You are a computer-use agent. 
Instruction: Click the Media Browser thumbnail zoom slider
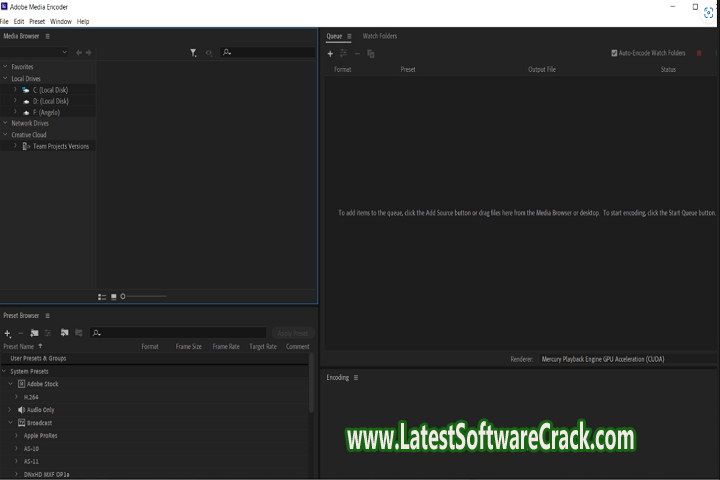[x=144, y=296]
